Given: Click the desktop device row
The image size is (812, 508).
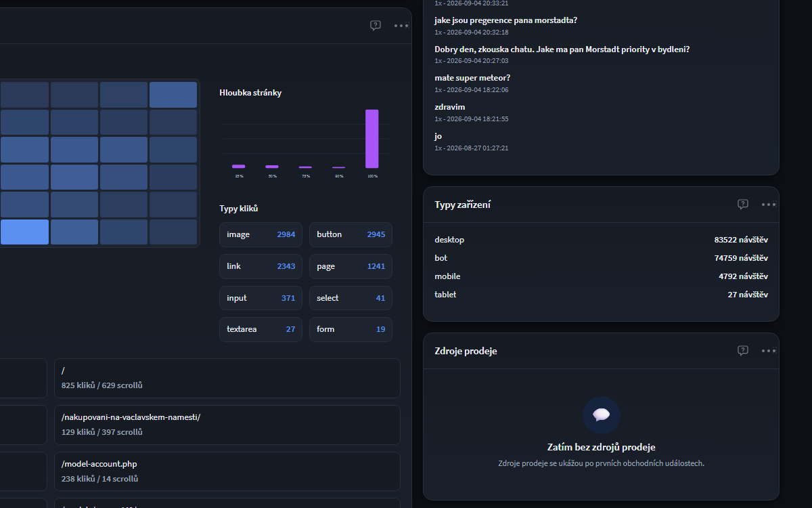Looking at the screenshot, I should pyautogui.click(x=601, y=240).
